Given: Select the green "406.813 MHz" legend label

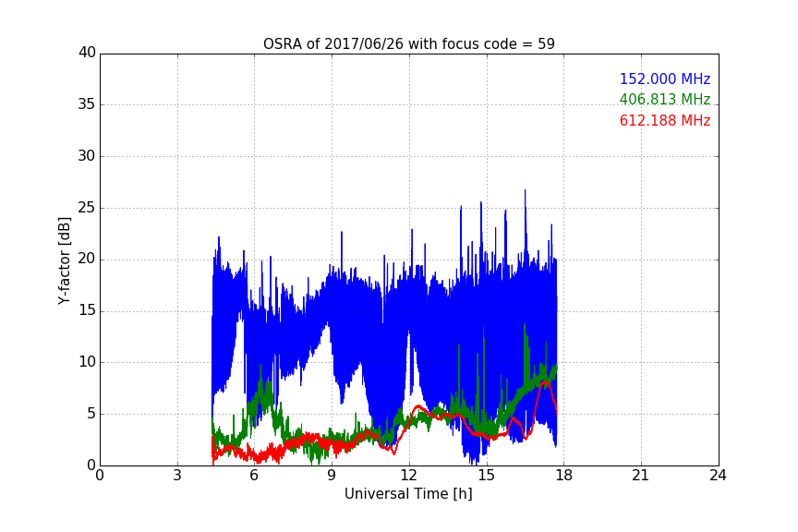Looking at the screenshot, I should tap(665, 99).
